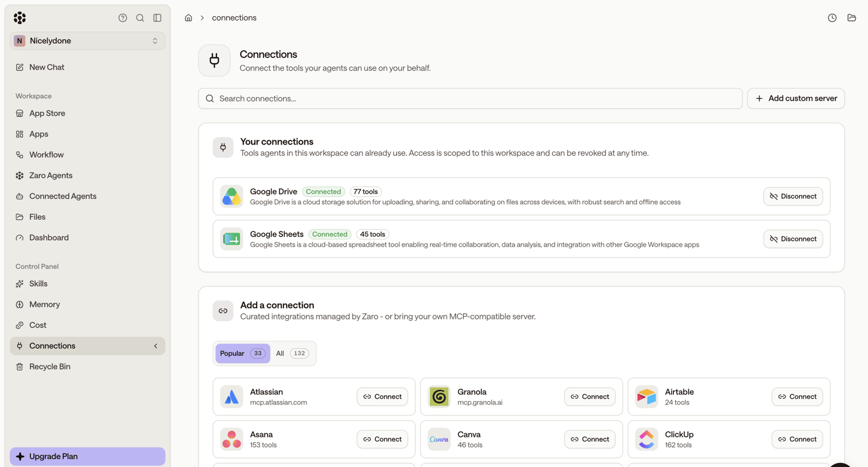Click Google Sheets Connected status badge
Viewport: 868px width, 467px height.
pos(330,234)
